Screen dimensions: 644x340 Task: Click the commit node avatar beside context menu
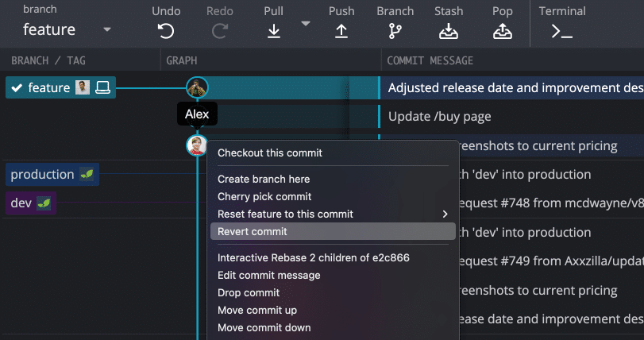coord(196,145)
